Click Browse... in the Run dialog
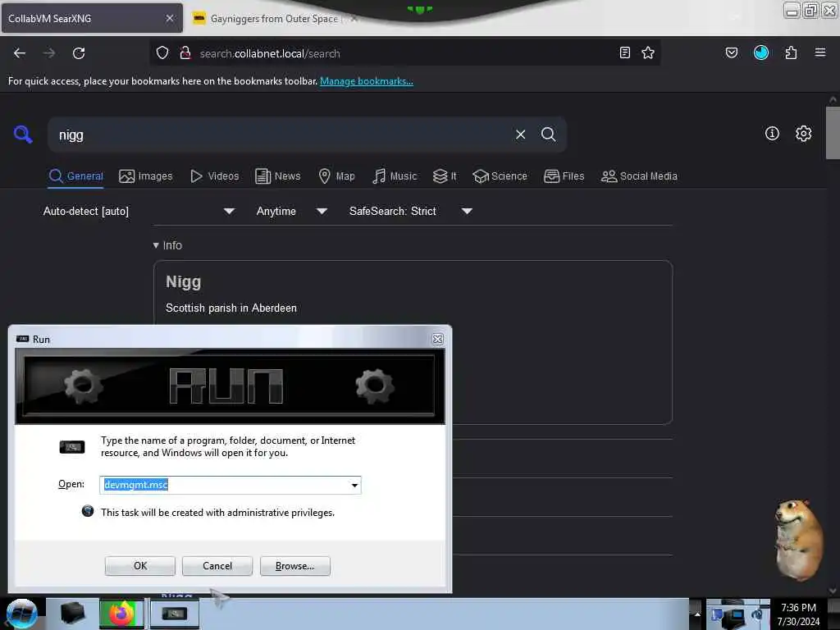840x630 pixels. pos(294,566)
